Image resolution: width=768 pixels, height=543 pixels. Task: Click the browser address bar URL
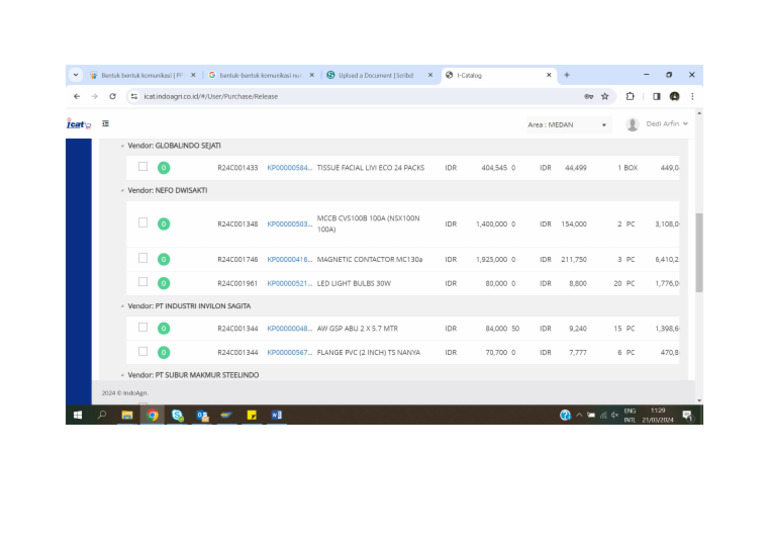click(x=210, y=97)
